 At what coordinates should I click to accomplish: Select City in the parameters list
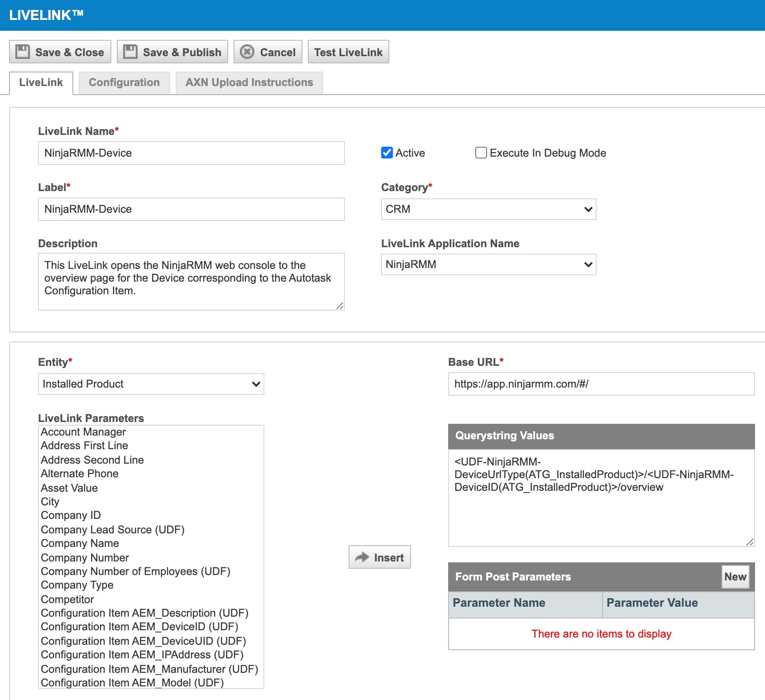[x=151, y=502]
